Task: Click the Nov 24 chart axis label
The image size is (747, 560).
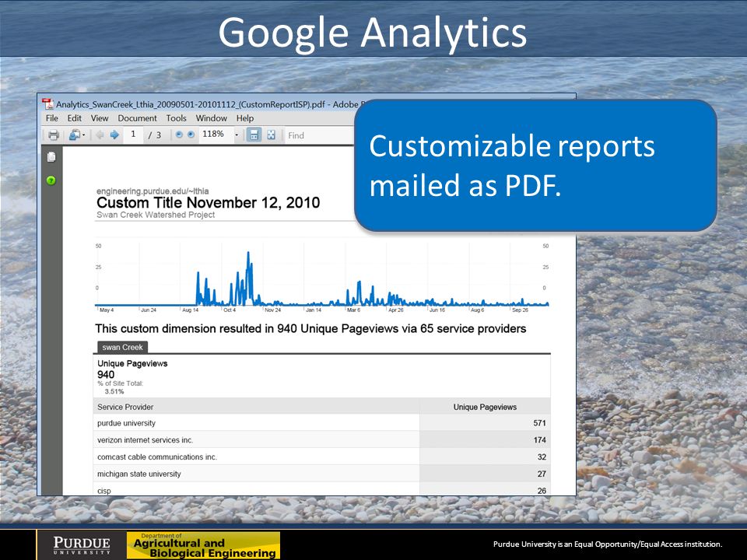Action: (273, 310)
